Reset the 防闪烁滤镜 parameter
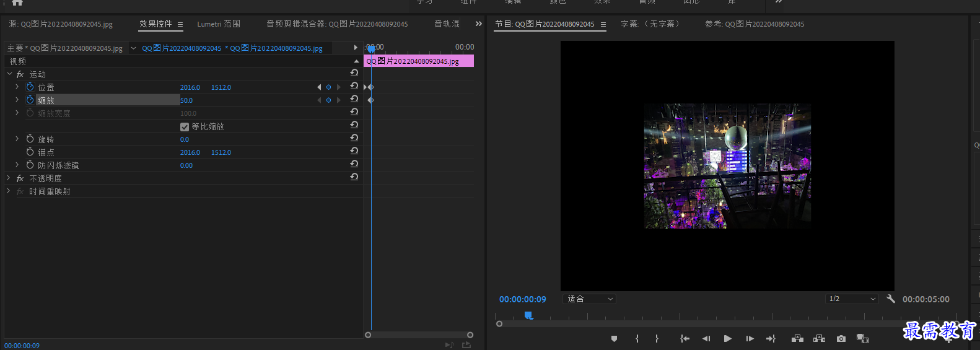Image resolution: width=980 pixels, height=350 pixels. tap(354, 164)
